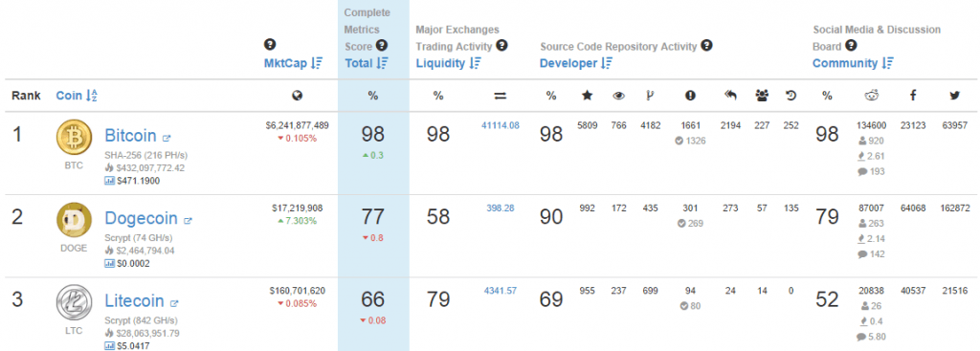The width and height of the screenshot is (980, 351).
Task: Click the Dogecoin logo thumbnail
Action: tap(74, 221)
